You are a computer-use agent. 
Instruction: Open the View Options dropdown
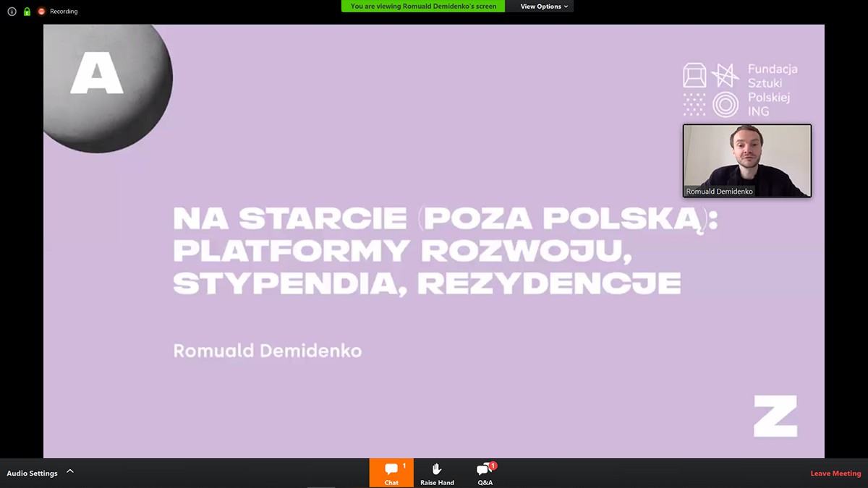pyautogui.click(x=544, y=7)
